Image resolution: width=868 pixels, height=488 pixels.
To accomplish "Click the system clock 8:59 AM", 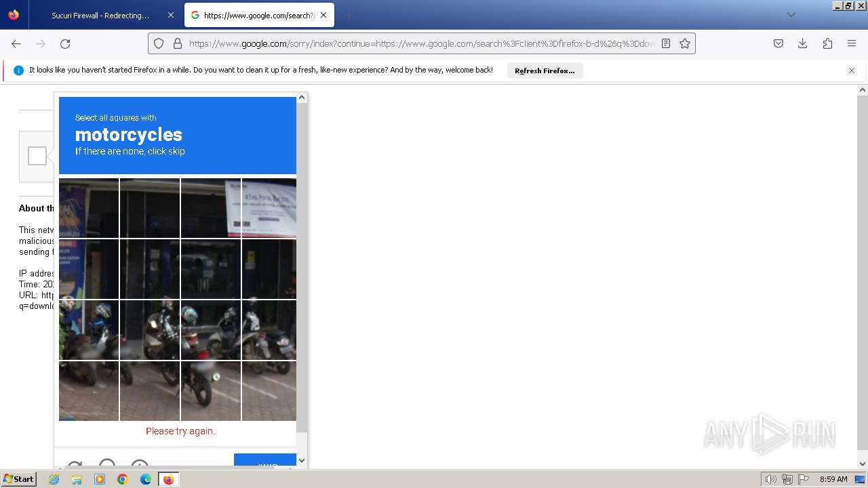I will coord(833,479).
